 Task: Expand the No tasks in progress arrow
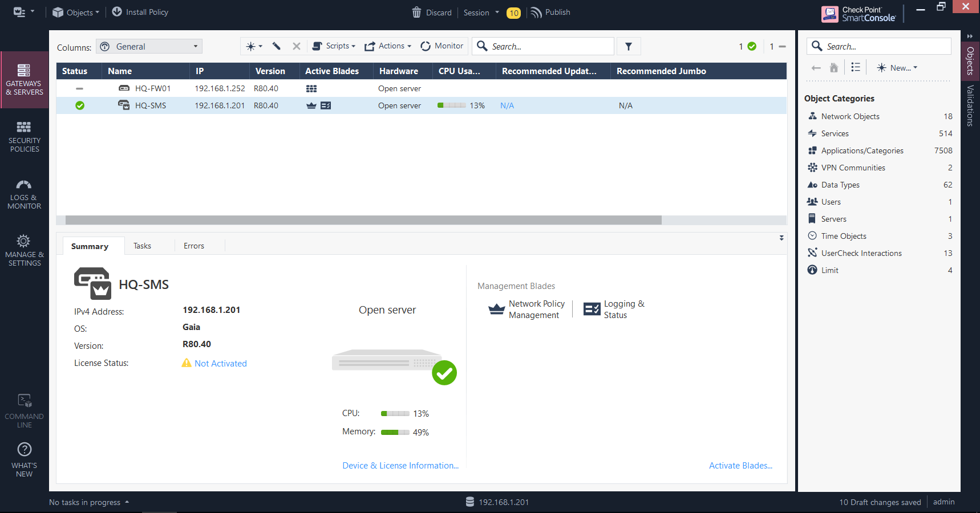[127, 502]
